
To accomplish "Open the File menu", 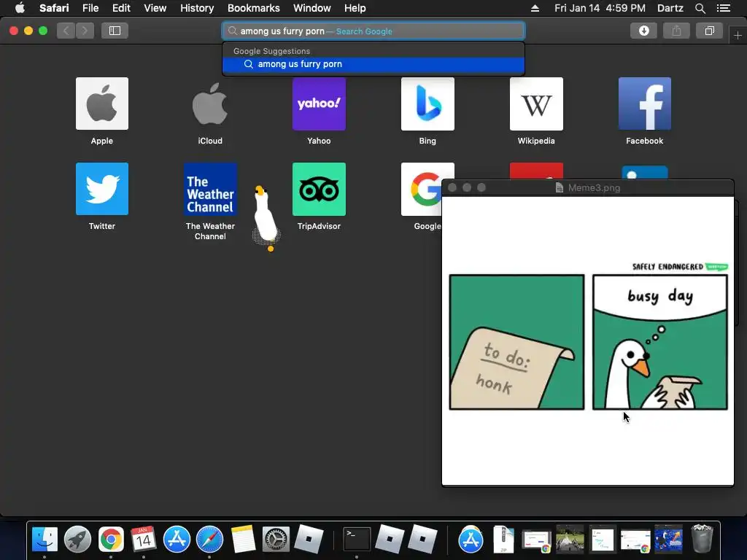I will [x=90, y=8].
